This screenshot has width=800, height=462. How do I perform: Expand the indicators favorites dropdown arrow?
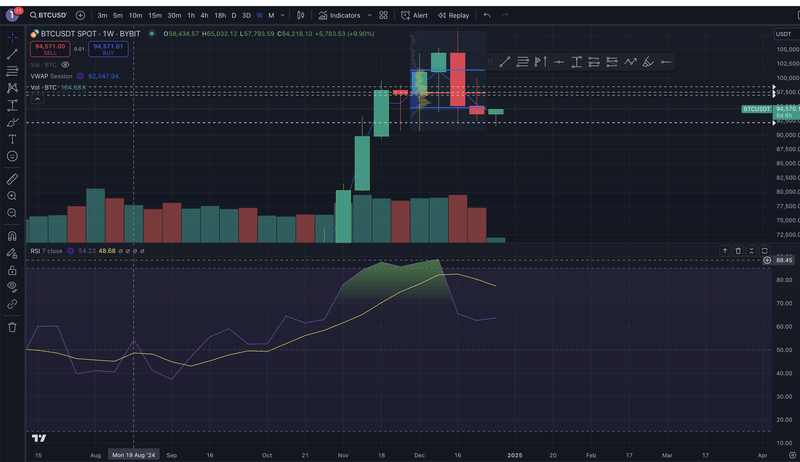click(370, 15)
